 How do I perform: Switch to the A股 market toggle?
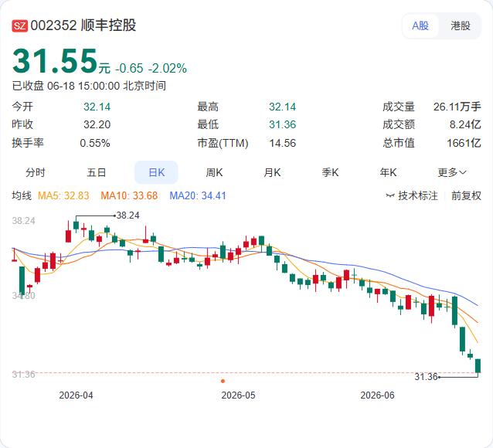point(420,25)
